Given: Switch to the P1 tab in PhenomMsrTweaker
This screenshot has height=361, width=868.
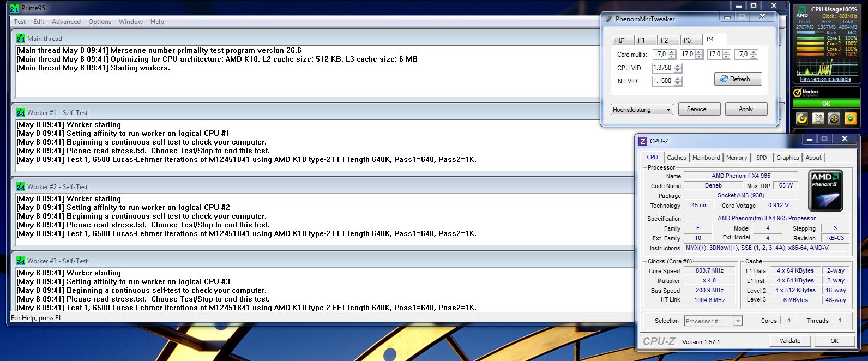Looking at the screenshot, I should [x=645, y=40].
